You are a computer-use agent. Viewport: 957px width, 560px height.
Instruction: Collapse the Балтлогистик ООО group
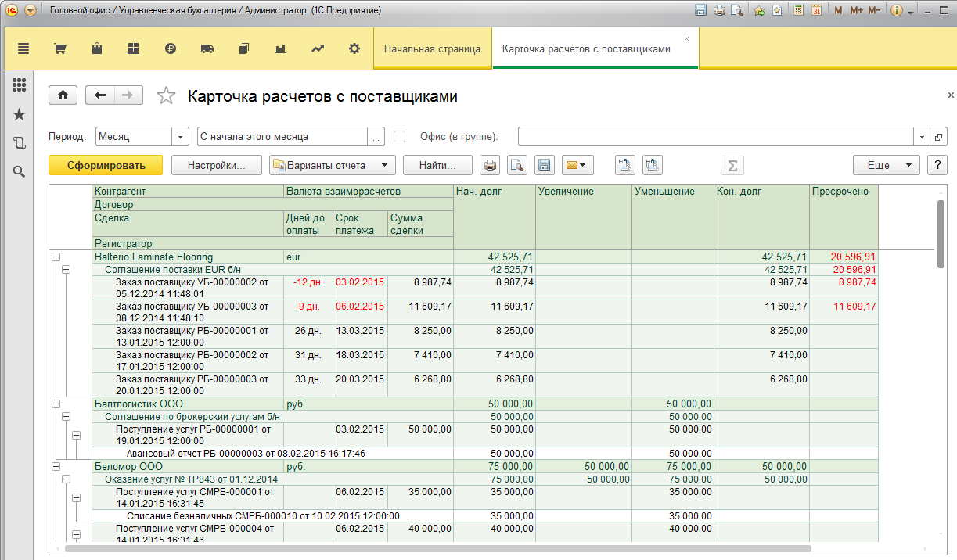click(x=56, y=404)
